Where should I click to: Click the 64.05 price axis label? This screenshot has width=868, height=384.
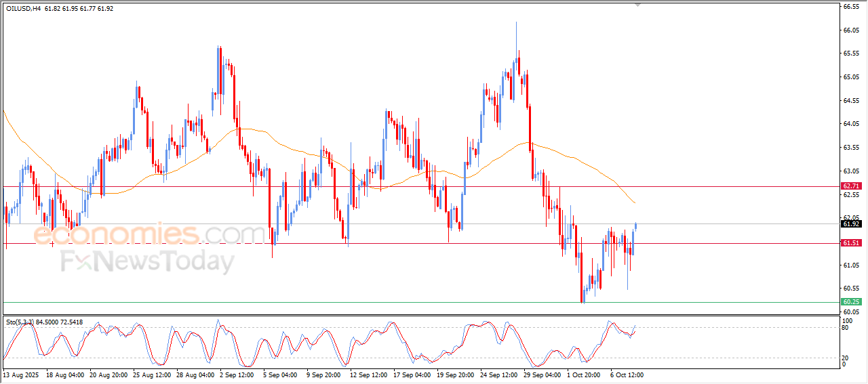click(x=850, y=124)
